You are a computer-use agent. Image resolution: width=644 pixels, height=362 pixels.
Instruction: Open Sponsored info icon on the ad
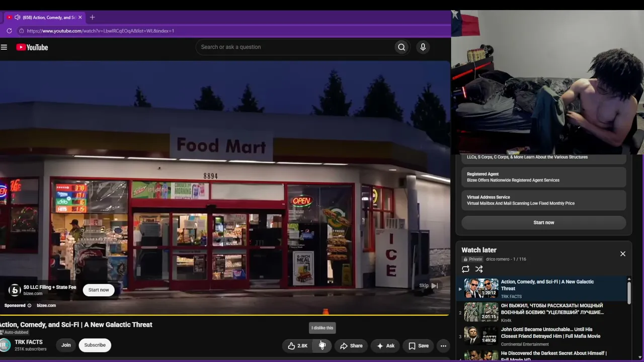(29, 305)
